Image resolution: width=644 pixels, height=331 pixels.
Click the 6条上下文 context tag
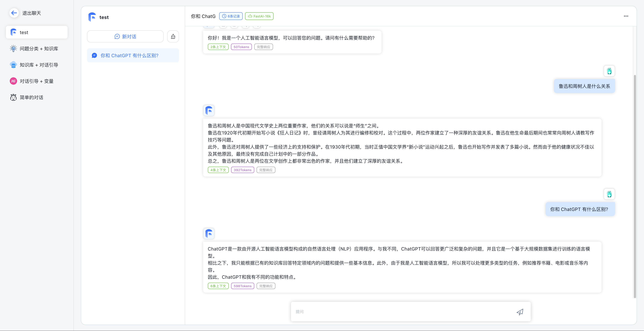coord(218,286)
